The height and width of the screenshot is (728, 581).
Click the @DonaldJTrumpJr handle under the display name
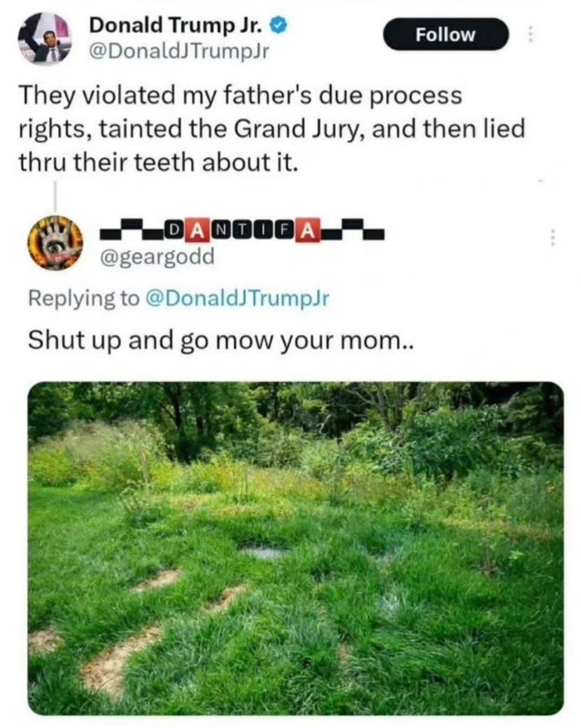coord(179,52)
